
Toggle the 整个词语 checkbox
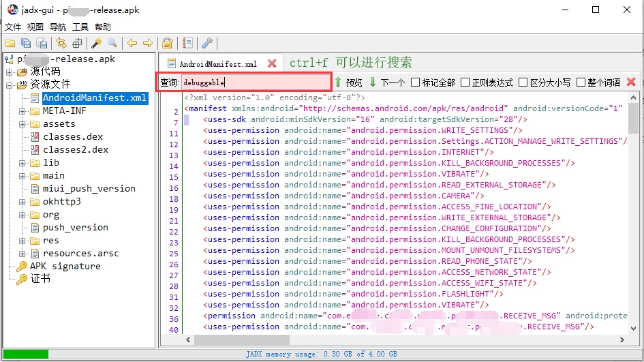[581, 82]
